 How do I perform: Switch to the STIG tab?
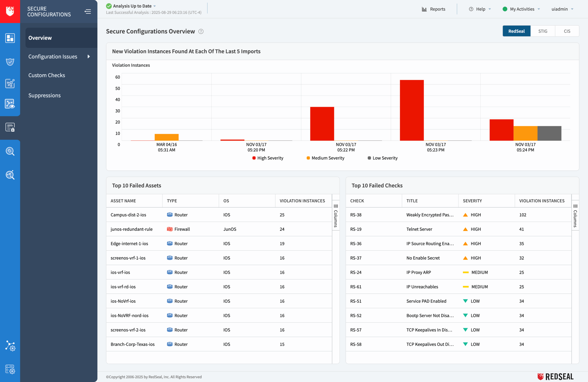tap(543, 31)
